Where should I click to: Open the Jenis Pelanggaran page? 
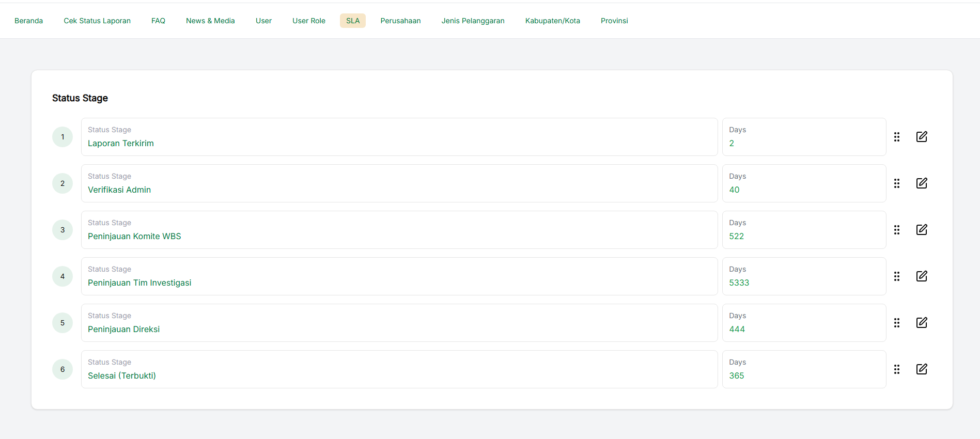click(x=473, y=21)
